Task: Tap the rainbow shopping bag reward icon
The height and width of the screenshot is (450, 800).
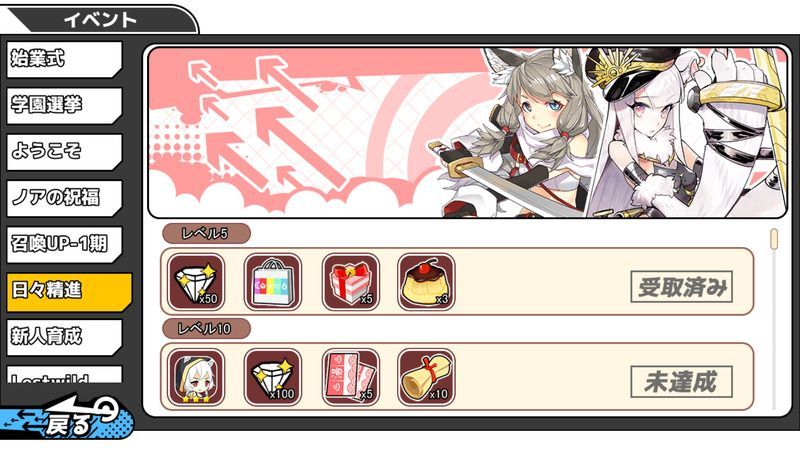Action: (x=272, y=282)
